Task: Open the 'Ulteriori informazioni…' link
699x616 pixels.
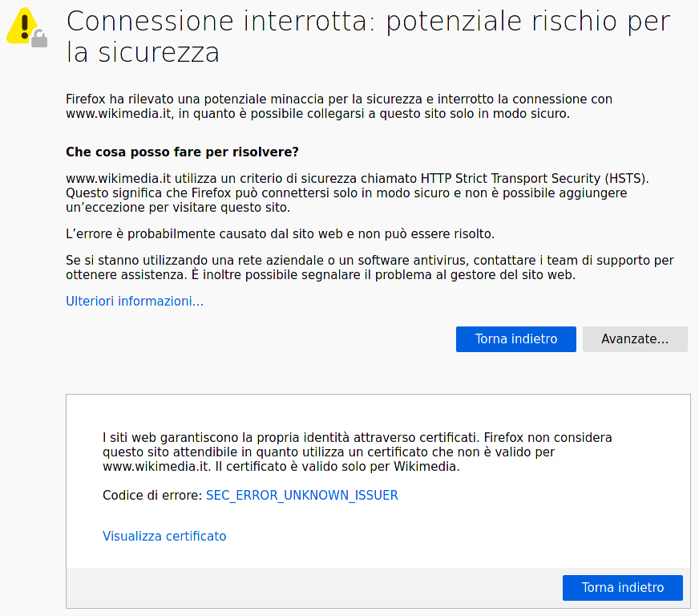Action: point(135,302)
